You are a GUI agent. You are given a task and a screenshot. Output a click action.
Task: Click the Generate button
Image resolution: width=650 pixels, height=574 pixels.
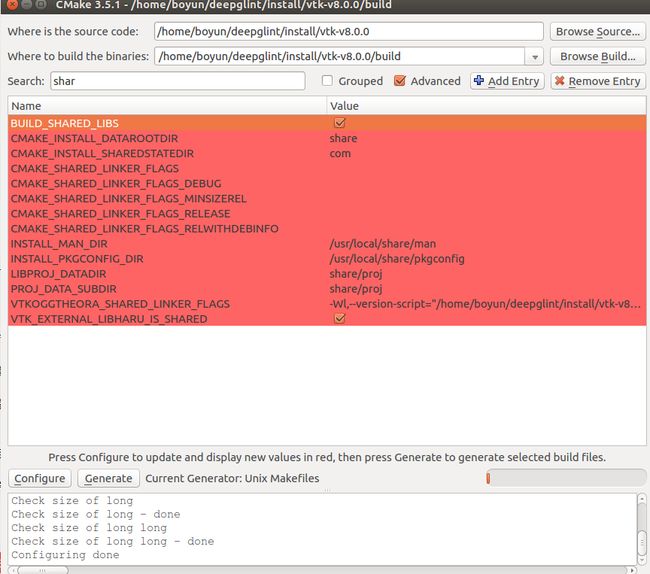click(108, 478)
